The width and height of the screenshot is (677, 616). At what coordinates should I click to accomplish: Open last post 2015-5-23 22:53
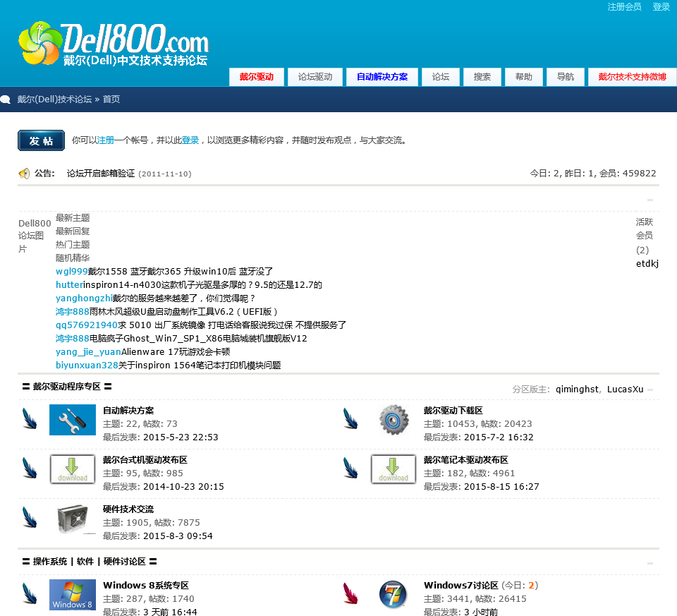tap(181, 437)
